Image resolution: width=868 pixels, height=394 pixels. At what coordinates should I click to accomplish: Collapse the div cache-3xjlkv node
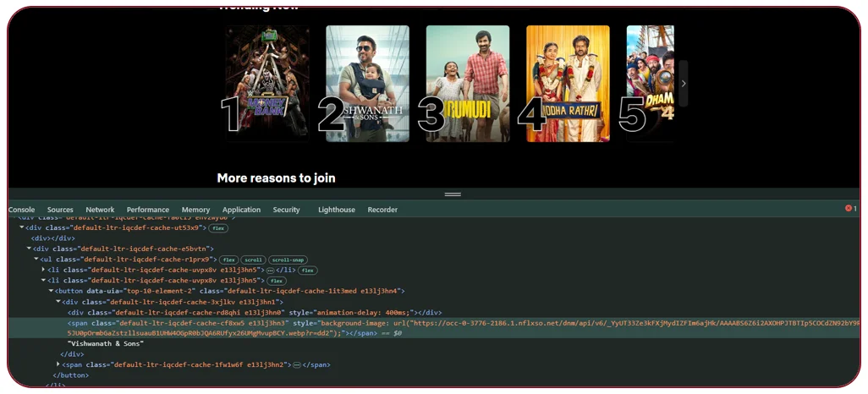click(58, 302)
